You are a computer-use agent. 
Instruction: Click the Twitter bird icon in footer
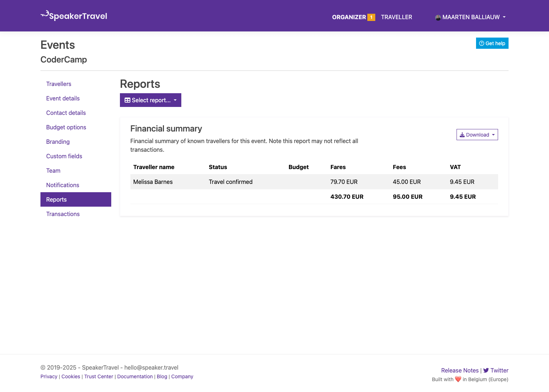[487, 370]
